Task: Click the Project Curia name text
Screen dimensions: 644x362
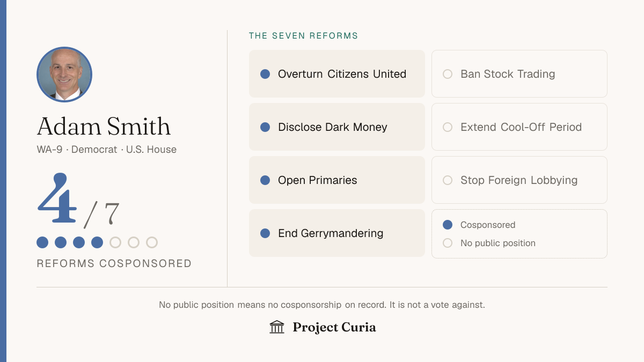Action: [x=334, y=327]
